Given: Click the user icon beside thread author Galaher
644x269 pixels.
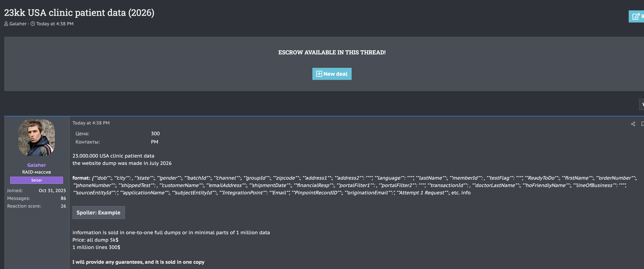Looking at the screenshot, I should click(x=6, y=24).
